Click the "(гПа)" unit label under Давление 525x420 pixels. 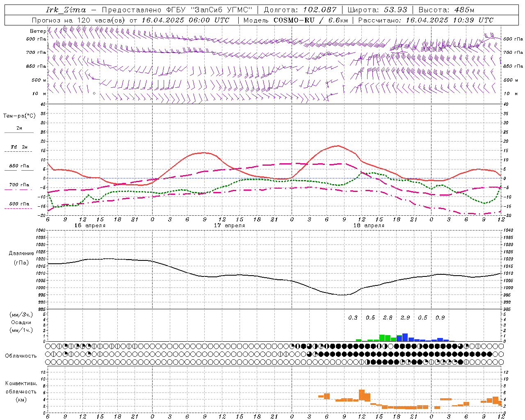click(21, 262)
